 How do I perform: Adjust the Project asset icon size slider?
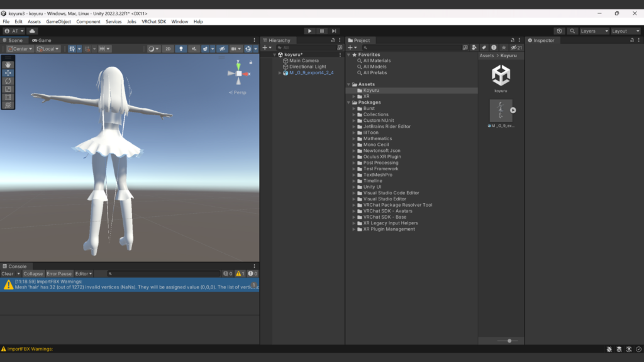(x=509, y=341)
